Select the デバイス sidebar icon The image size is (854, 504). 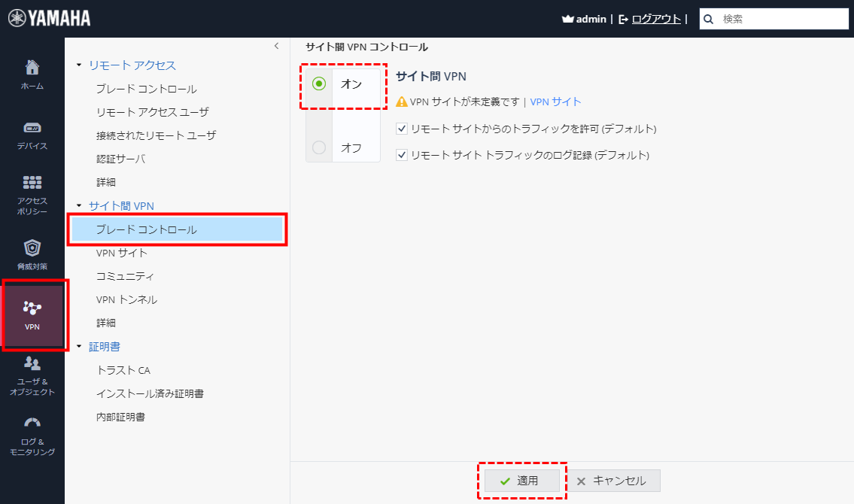click(x=32, y=129)
